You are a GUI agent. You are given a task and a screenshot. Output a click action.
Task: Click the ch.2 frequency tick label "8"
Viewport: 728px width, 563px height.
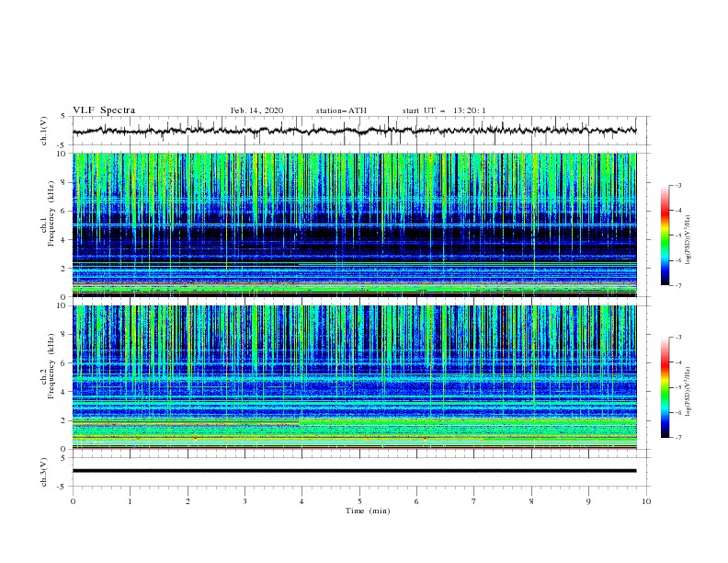click(x=63, y=335)
